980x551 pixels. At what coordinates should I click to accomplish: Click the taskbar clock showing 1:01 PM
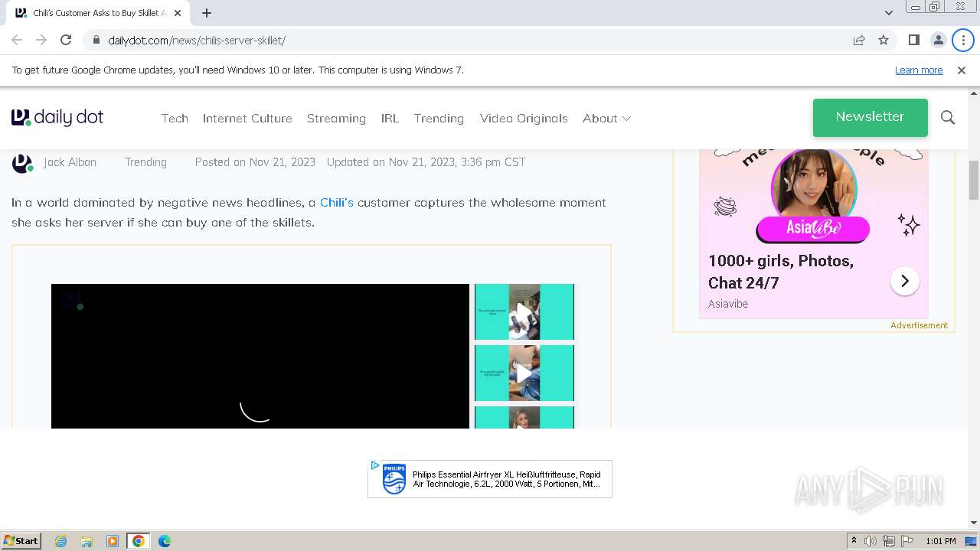click(x=941, y=541)
